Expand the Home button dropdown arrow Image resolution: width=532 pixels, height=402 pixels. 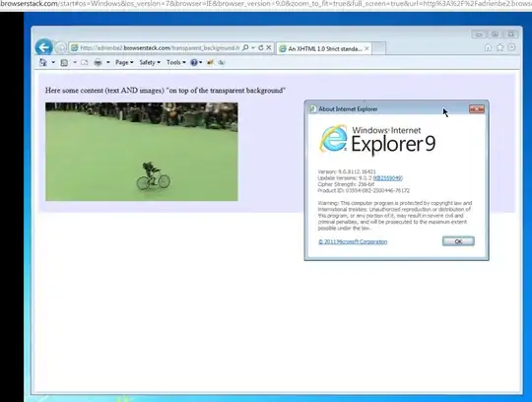coord(53,62)
